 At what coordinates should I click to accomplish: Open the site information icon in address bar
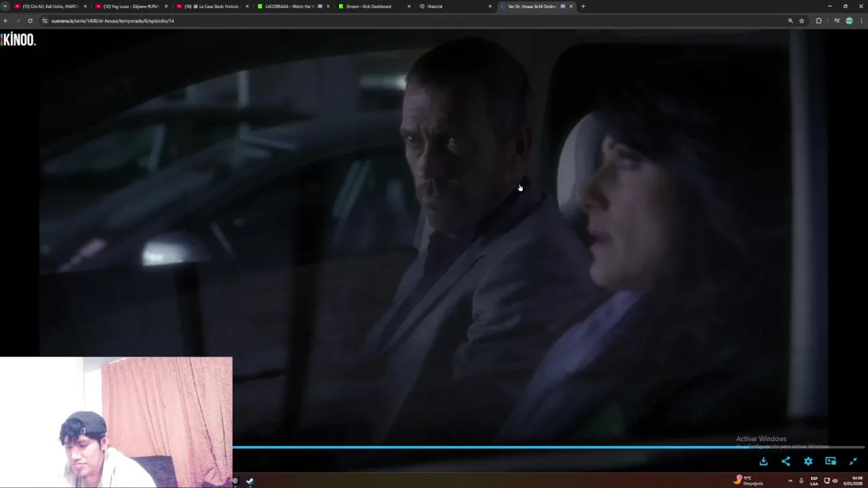(x=45, y=21)
